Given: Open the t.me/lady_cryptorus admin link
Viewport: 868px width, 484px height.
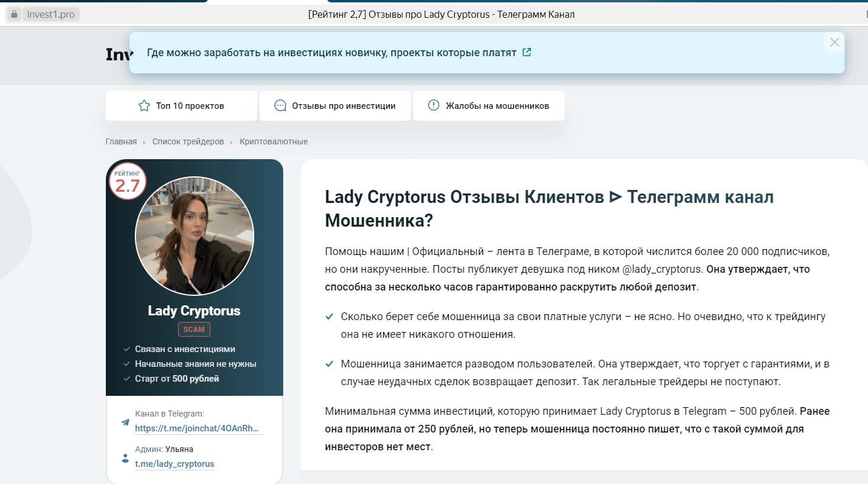Looking at the screenshot, I should 174,464.
